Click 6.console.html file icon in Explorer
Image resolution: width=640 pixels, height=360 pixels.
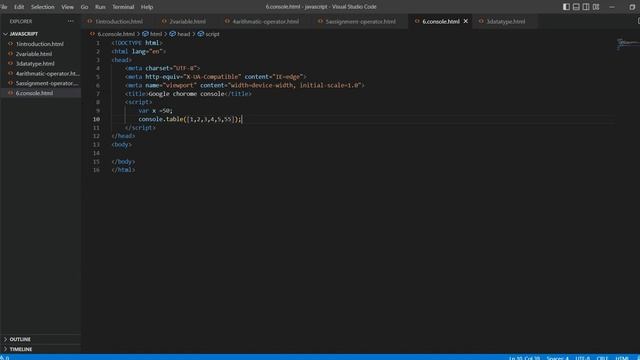tap(11, 93)
